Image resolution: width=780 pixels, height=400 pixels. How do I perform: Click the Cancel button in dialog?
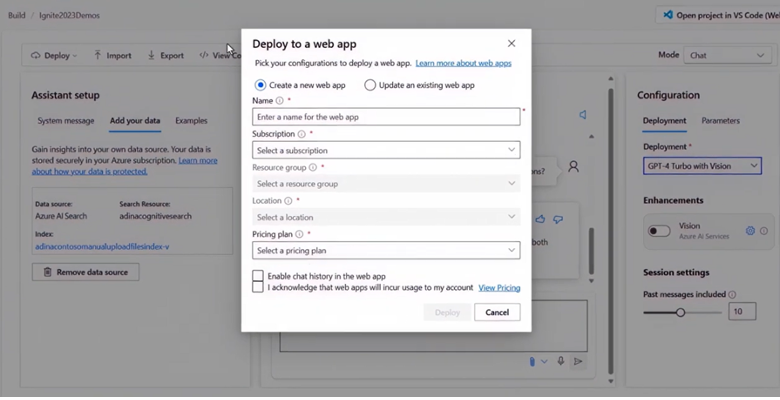[x=497, y=312]
